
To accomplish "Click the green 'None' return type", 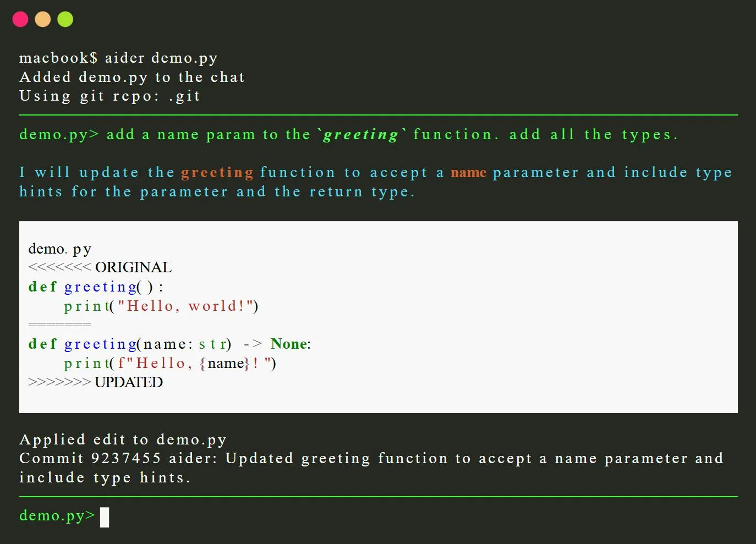I will 289,344.
